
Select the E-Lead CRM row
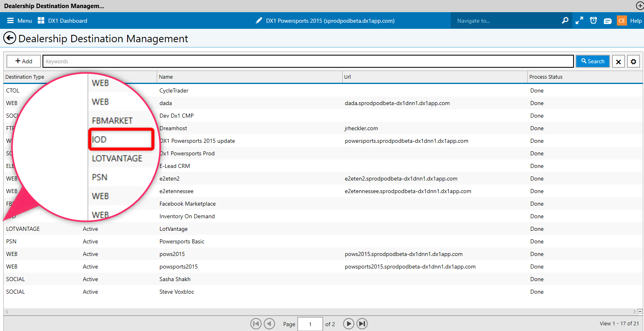(x=323, y=166)
